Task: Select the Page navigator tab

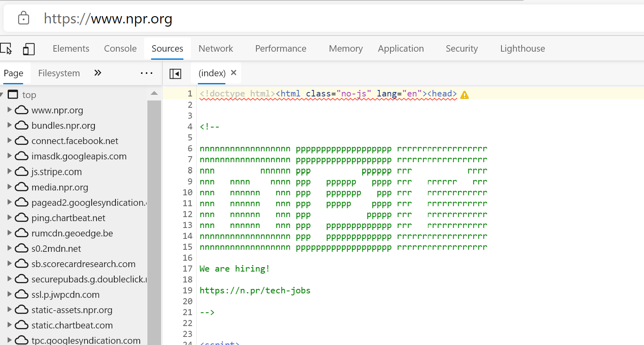Action: pyautogui.click(x=13, y=73)
